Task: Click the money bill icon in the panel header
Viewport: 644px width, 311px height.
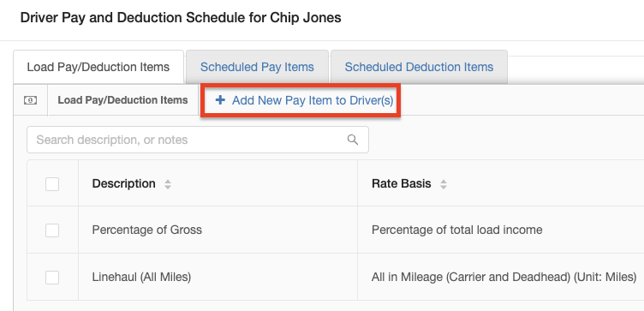Action: click(30, 100)
